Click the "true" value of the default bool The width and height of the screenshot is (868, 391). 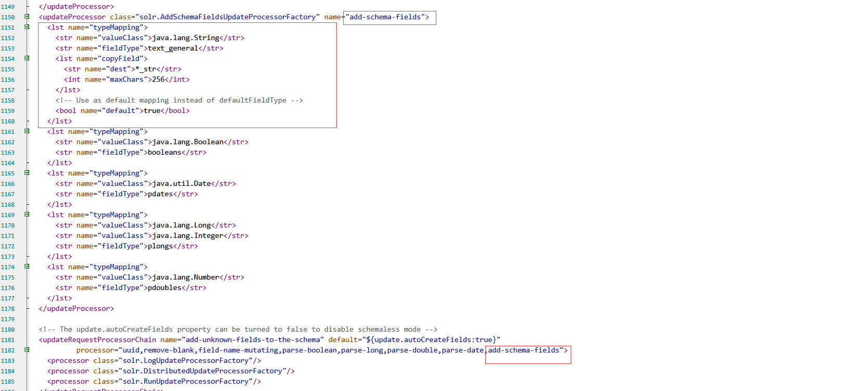[152, 111]
